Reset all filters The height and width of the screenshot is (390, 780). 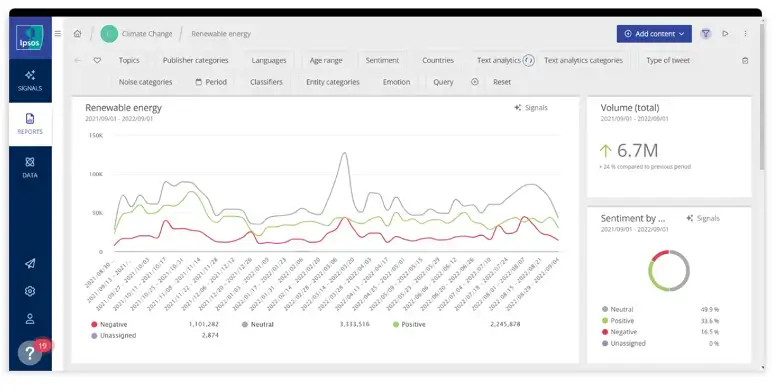(501, 82)
